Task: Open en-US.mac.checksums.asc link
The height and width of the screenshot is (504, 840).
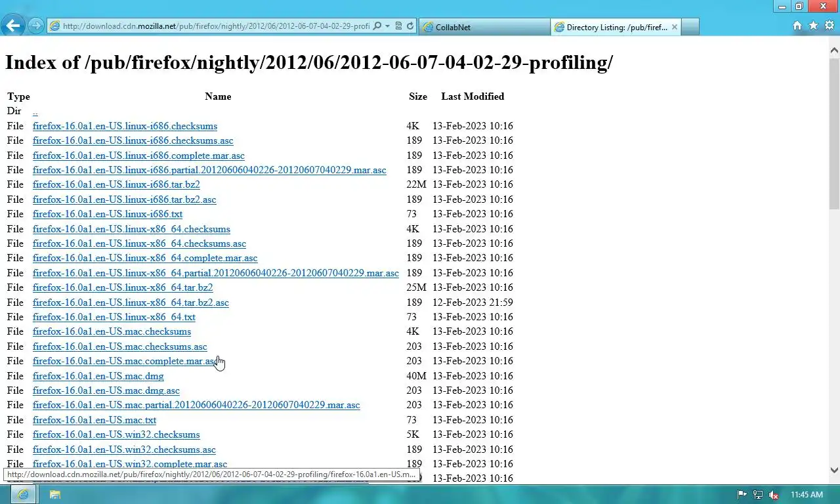Action: click(119, 346)
